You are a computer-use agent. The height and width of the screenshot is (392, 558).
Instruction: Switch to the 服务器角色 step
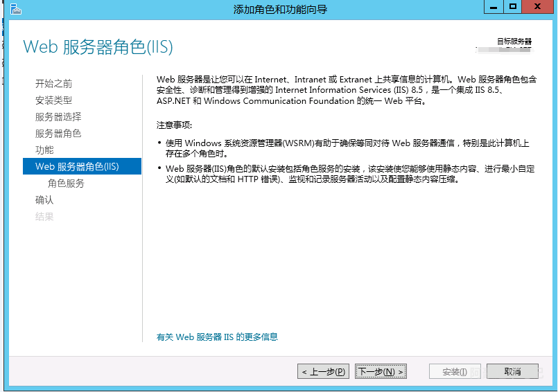click(x=58, y=134)
